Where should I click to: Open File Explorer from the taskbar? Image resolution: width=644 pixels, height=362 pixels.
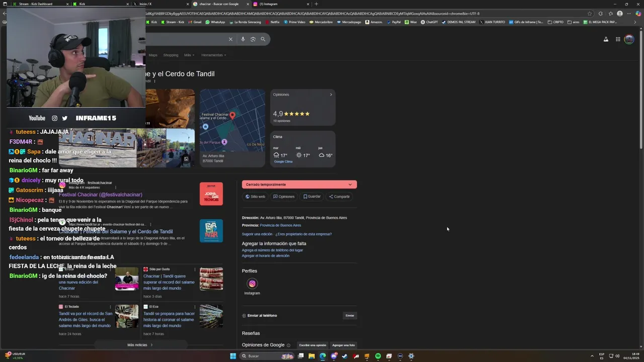[311, 356]
